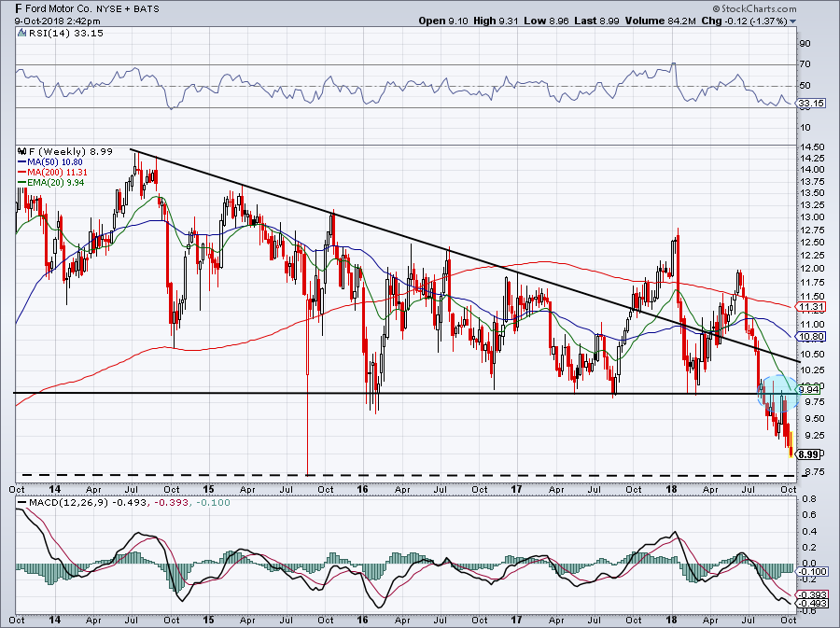840x628 pixels.
Task: Click the -0.493 MACD axis tag
Action: tap(813, 604)
